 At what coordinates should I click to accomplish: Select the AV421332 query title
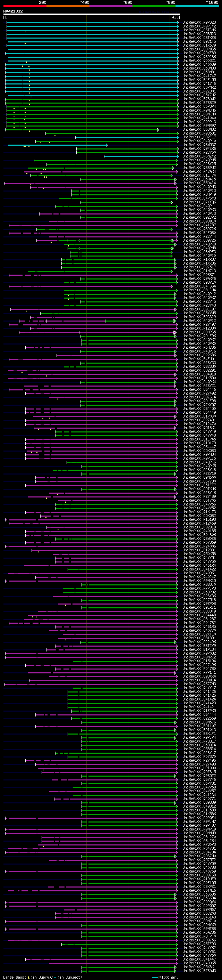pyautogui.click(x=13, y=11)
